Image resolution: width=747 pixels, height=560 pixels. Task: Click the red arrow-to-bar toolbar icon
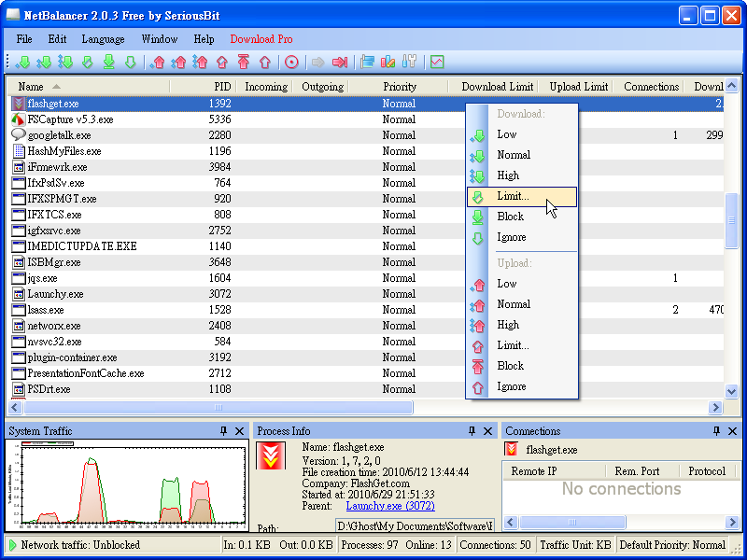[x=340, y=62]
